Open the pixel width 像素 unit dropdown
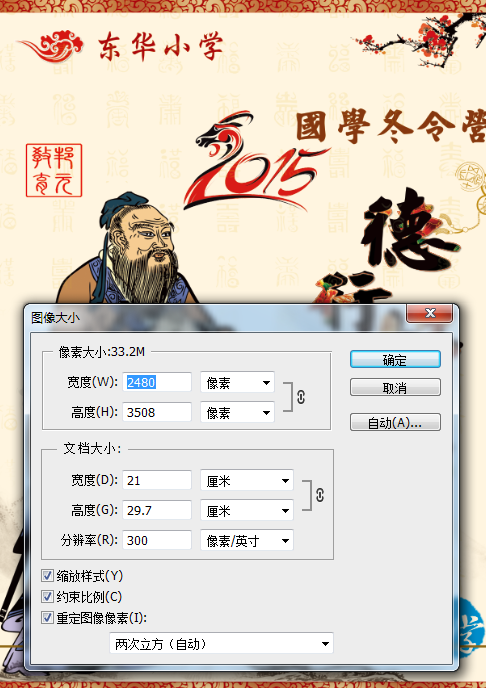The height and width of the screenshot is (688, 486). click(237, 382)
